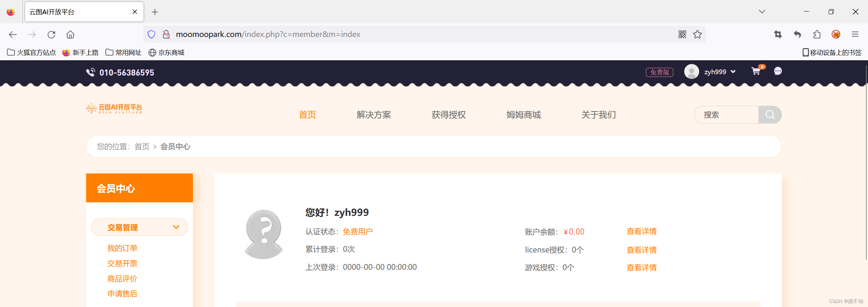
Task: Click the large profile avatar placeholder
Action: coord(264,234)
